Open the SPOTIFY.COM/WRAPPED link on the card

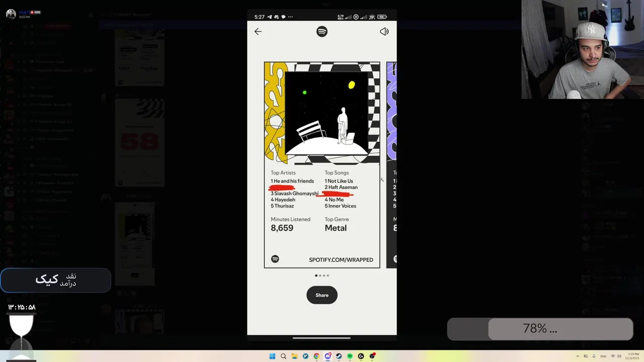[x=341, y=260]
